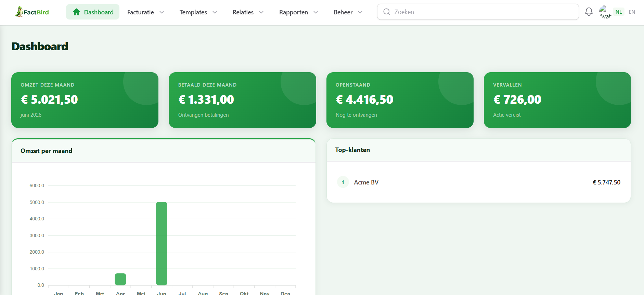Click the Top-klanten heading
Viewport: 644px width, 295px height.
(352, 150)
